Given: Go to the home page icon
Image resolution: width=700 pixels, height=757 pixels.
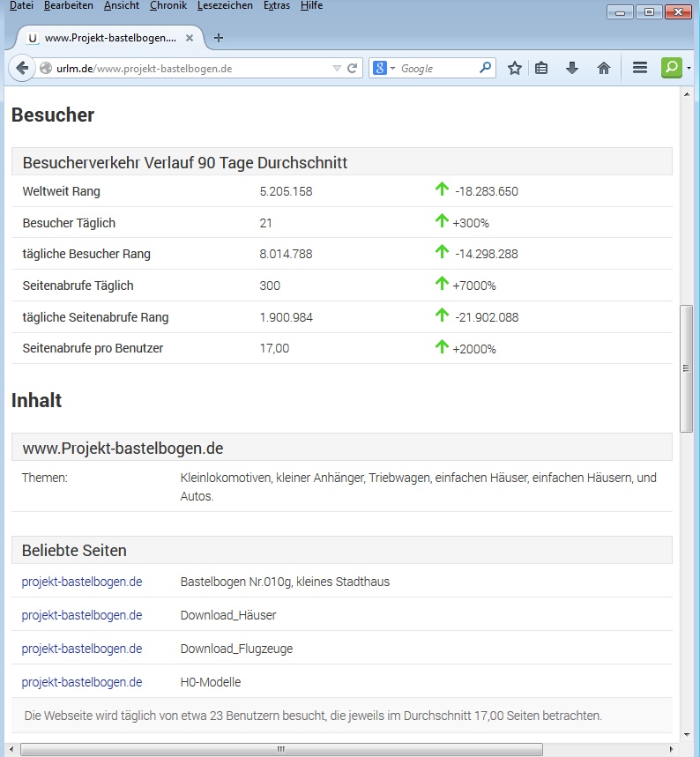Looking at the screenshot, I should coord(603,68).
